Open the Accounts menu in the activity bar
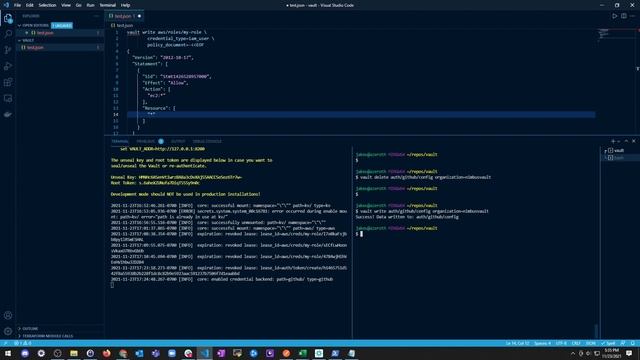 (x=8, y=315)
